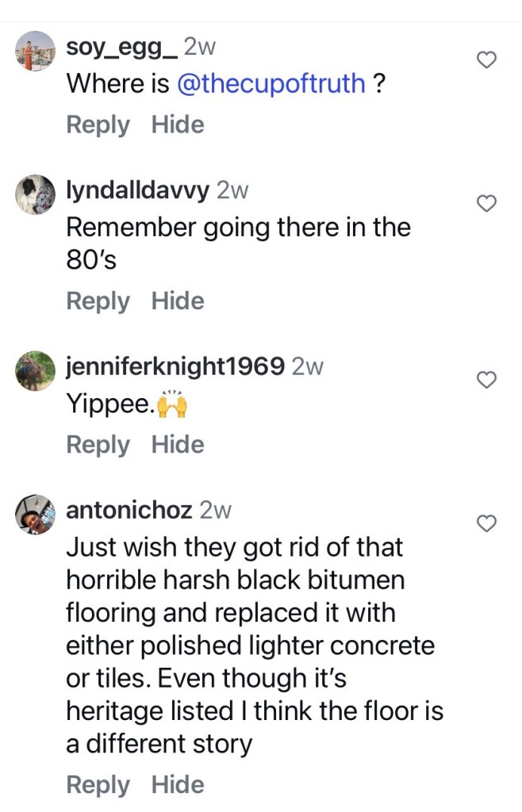Heart antonichoz's comment about the flooring

(486, 523)
